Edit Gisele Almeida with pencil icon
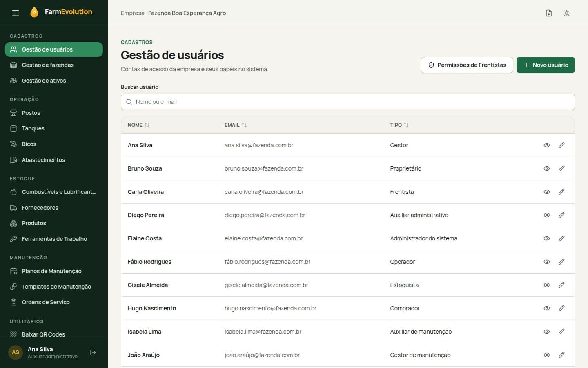588x368 pixels. pyautogui.click(x=561, y=285)
